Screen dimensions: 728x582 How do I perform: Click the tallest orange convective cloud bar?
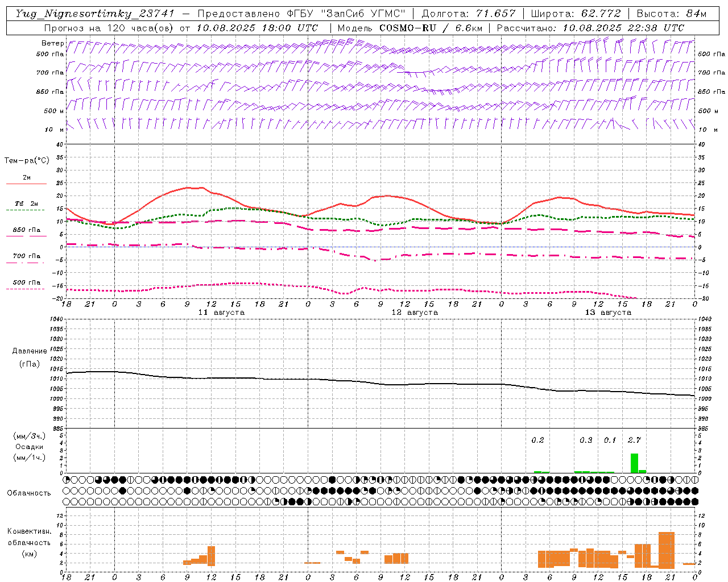pyautogui.click(x=667, y=550)
